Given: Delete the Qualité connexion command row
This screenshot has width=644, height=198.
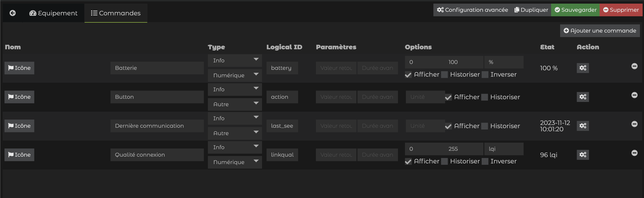Looking at the screenshot, I should tap(634, 153).
